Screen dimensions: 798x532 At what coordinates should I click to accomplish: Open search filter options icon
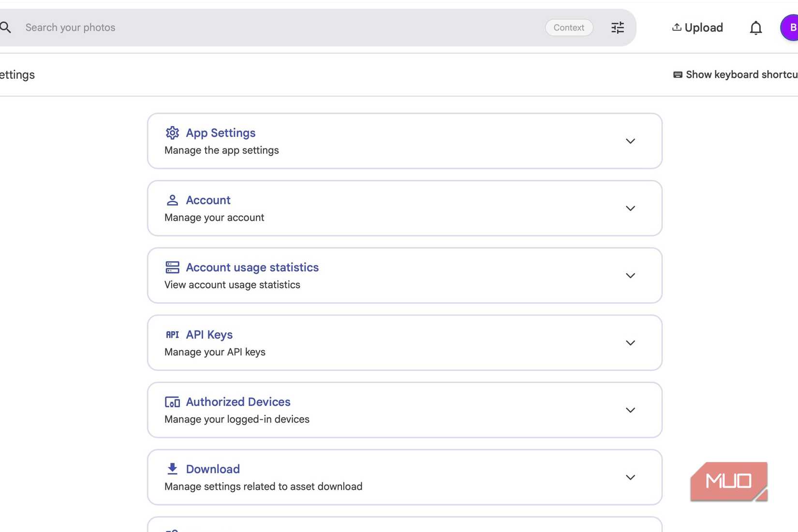[x=618, y=28]
